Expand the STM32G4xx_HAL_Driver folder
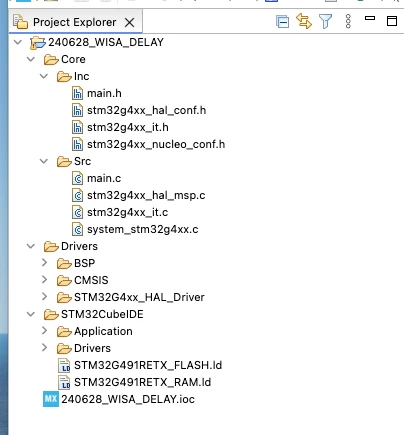 (x=44, y=297)
